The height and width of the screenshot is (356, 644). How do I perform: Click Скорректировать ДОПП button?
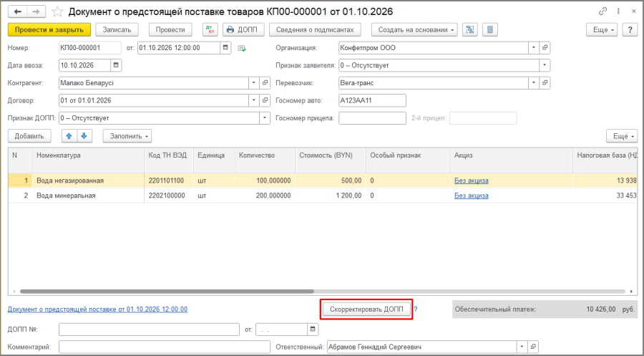coord(367,309)
